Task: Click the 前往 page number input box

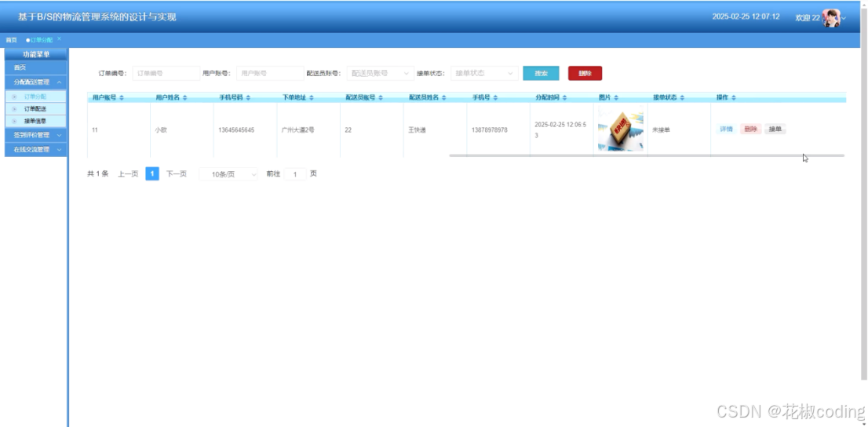Action: click(x=295, y=174)
